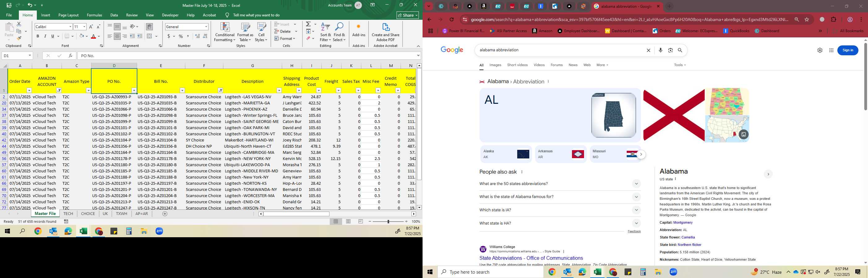Toggle Underline formatting in Excel
The height and width of the screenshot is (278, 868).
point(53,36)
